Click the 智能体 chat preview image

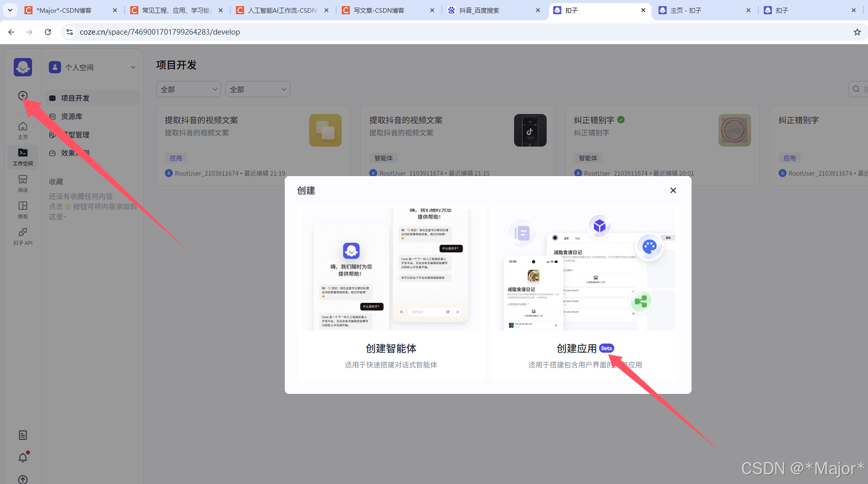point(391,270)
